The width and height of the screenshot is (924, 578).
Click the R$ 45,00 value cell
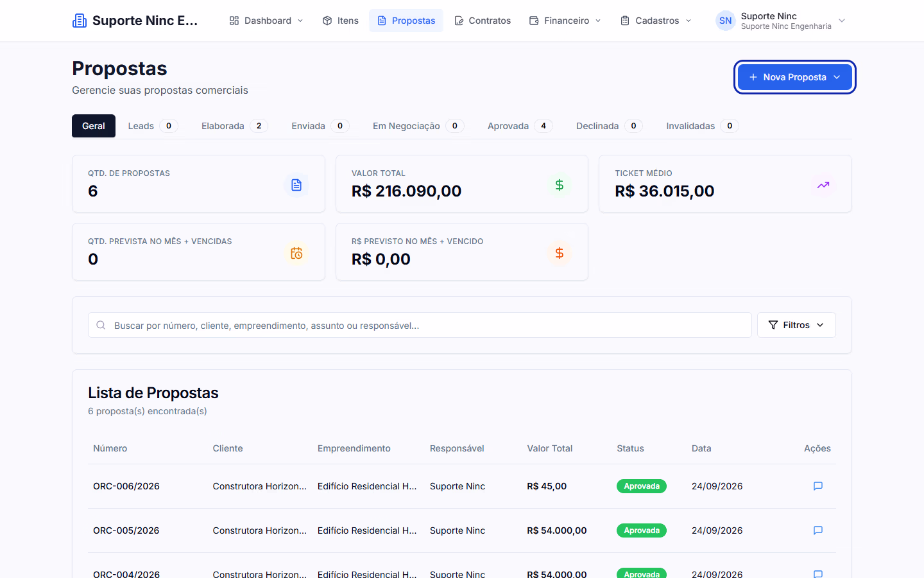(547, 486)
